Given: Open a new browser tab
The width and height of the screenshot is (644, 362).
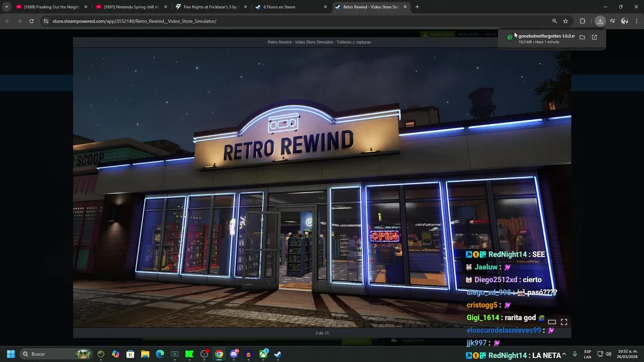Looking at the screenshot, I should coord(417,7).
